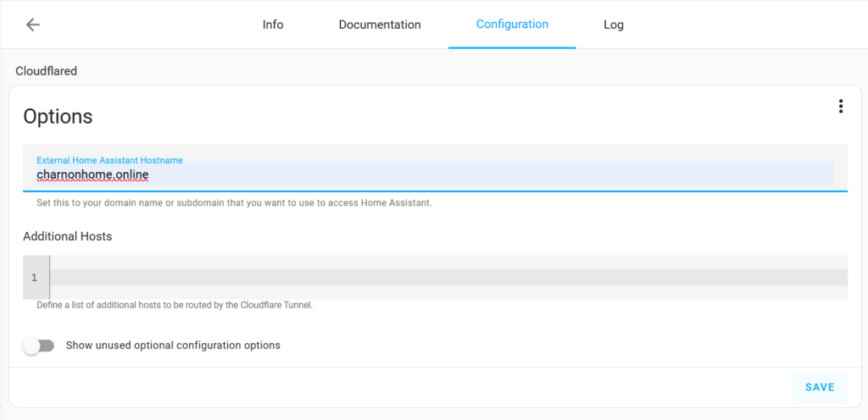Click the charnonhome.online hostname text
The width and height of the screenshot is (868, 420).
92,175
